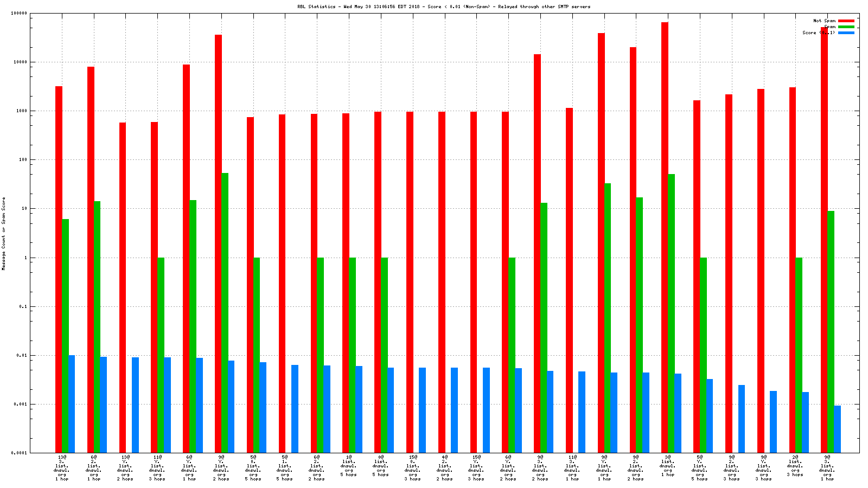Click the blue Score legend swatch
The image size is (868, 488).
(846, 33)
